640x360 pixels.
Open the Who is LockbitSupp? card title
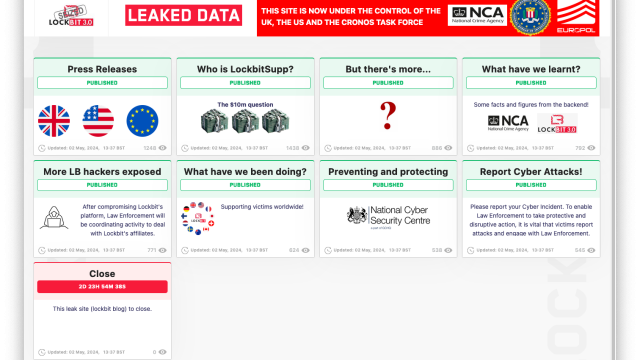click(245, 69)
